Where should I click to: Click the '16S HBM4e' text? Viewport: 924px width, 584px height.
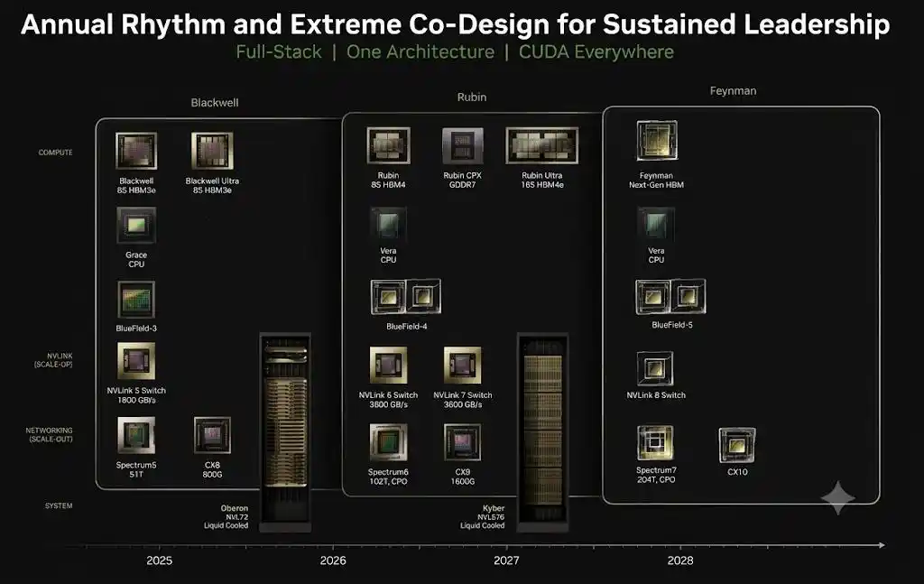(542, 185)
